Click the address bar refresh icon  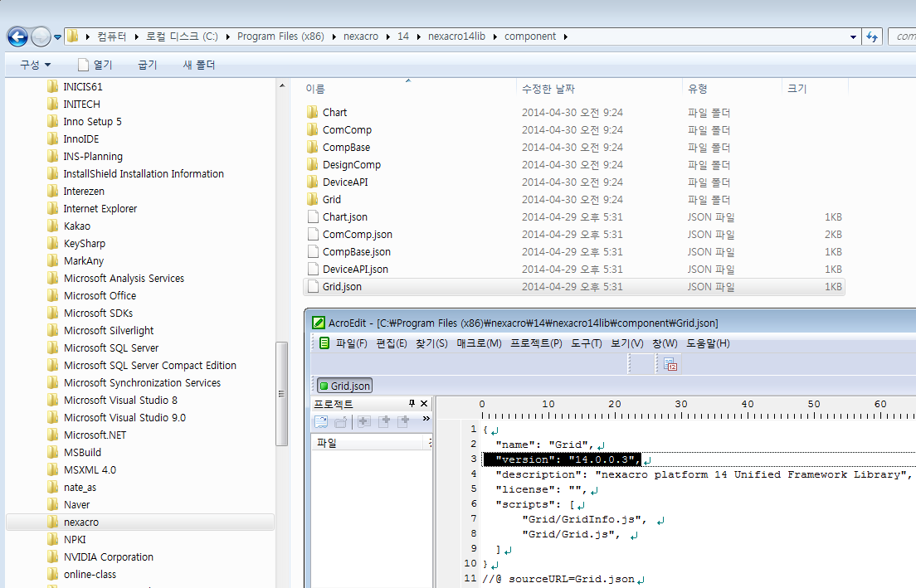point(872,36)
